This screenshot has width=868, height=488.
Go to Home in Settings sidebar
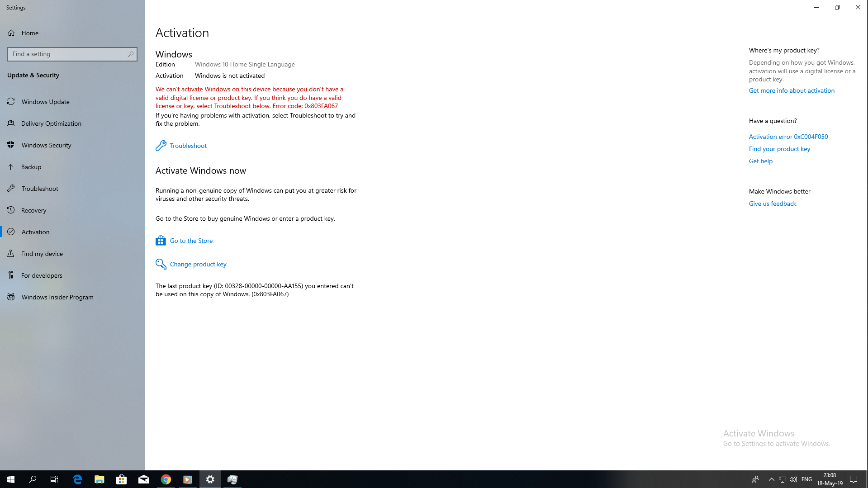(72, 33)
